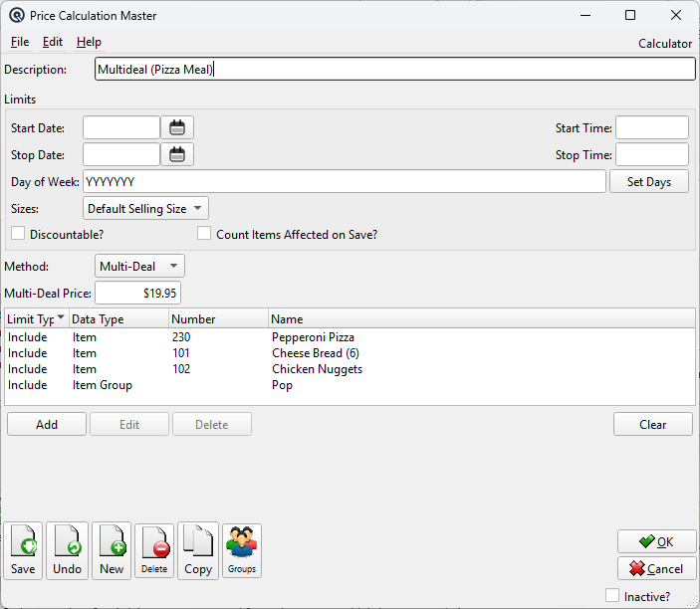The width and height of the screenshot is (700, 609).
Task: Click item number 102 cell
Action: pyautogui.click(x=181, y=369)
